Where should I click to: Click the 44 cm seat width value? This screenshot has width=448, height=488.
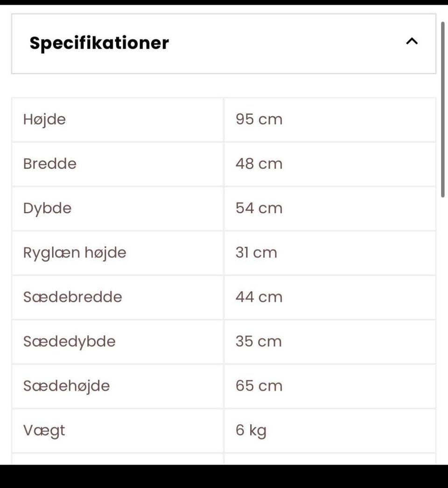point(259,297)
